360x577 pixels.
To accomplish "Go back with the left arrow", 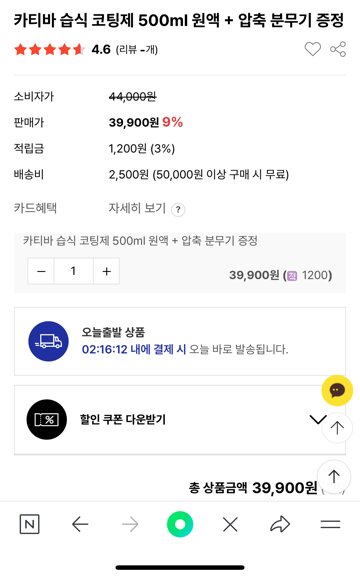I will 80,524.
